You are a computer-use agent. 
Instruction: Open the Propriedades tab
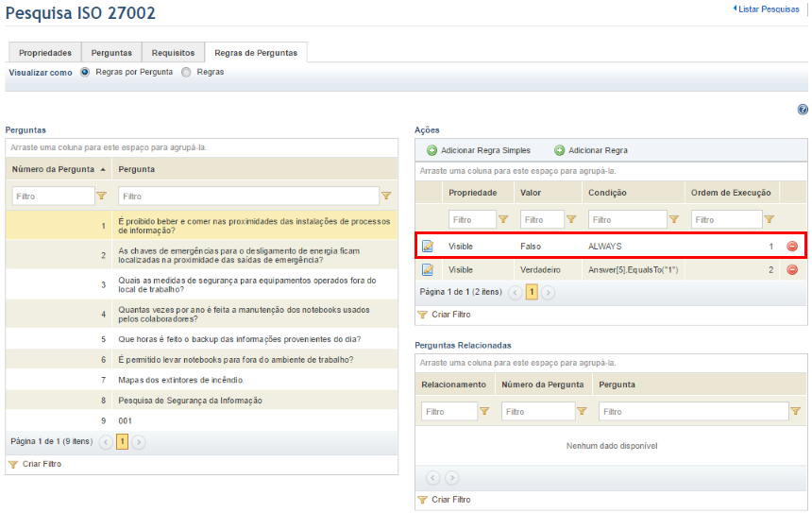(x=45, y=53)
